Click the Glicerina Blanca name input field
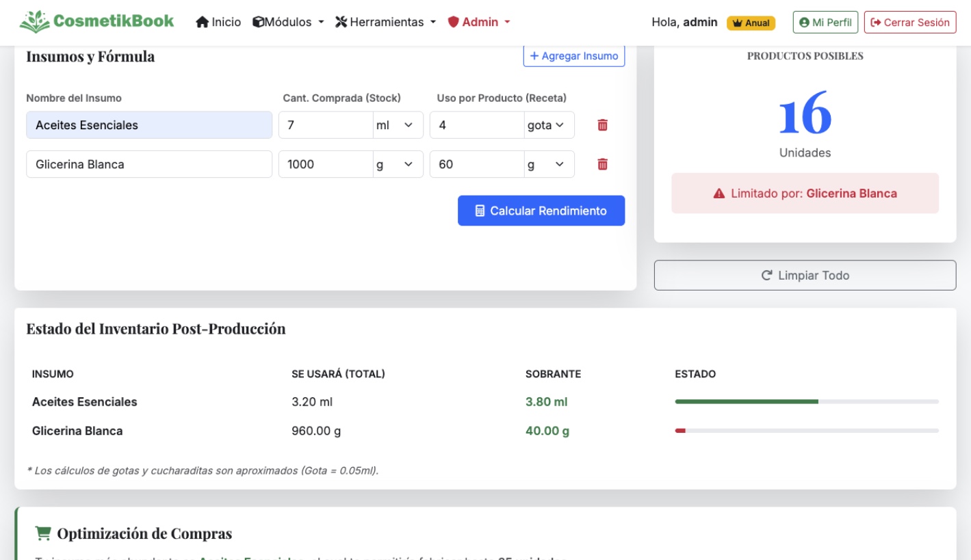This screenshot has width=971, height=560. [149, 164]
